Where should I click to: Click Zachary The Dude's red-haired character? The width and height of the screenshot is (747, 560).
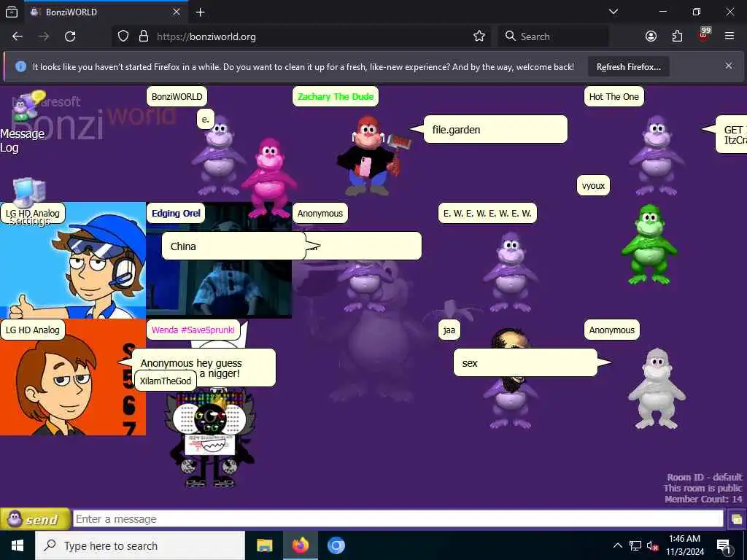(369, 156)
